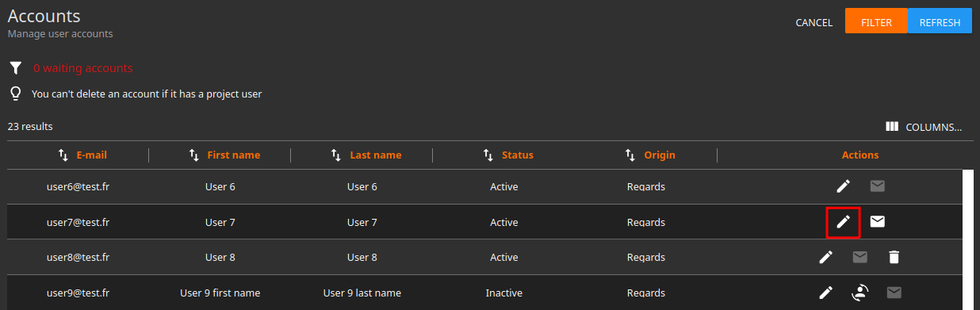Send email to user7@test.fr
This screenshot has width=980, height=310.
(x=877, y=222)
